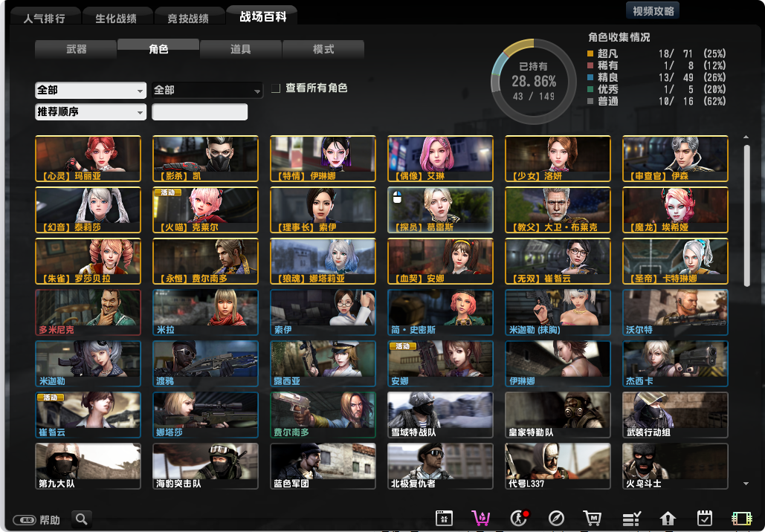The width and height of the screenshot is (765, 532).
Task: Click the home upgrade arrow icon
Action: tap(668, 519)
